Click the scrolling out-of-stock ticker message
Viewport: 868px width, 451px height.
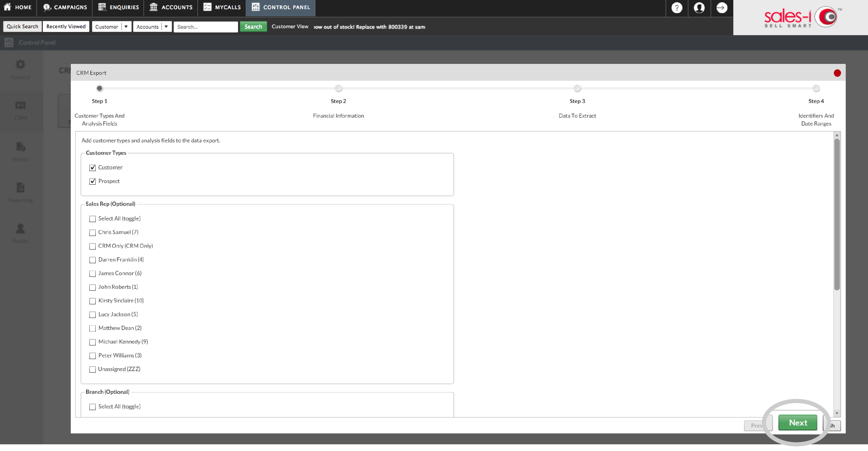pos(369,27)
